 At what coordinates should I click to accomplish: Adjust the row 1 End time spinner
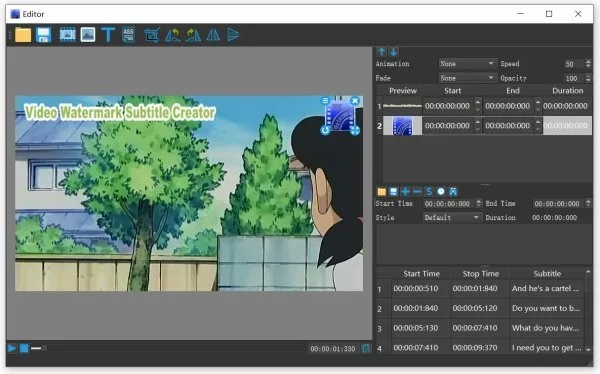click(x=538, y=106)
